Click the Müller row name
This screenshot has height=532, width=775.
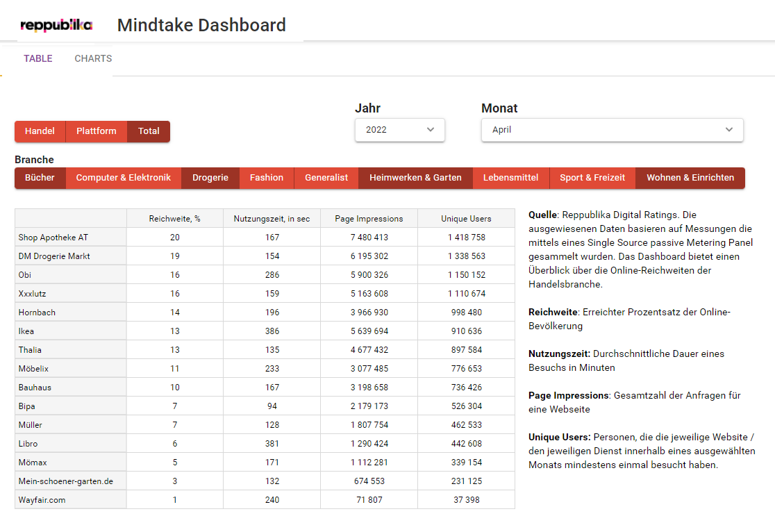(x=31, y=425)
